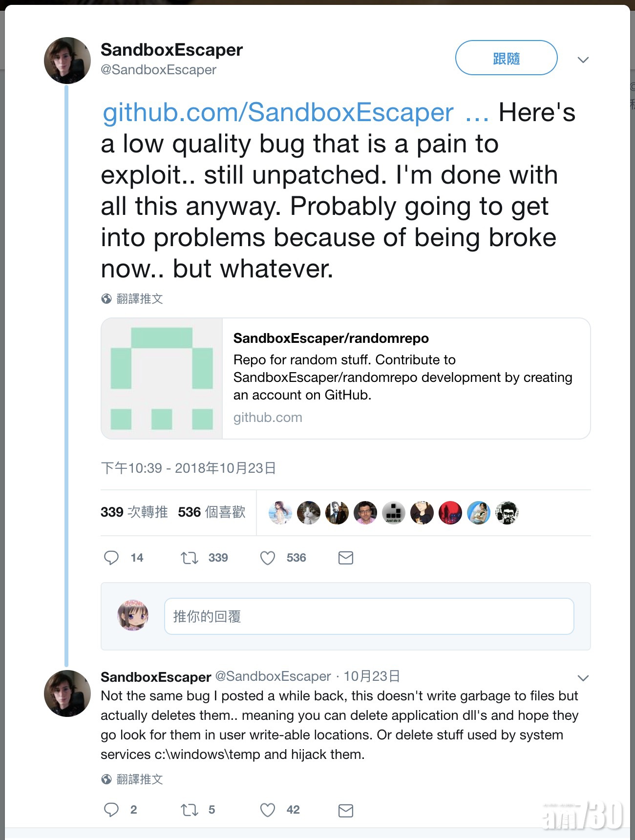Viewport: 635px width, 840px height.
Task: Click into the 推你的回覆 reply field
Action: [369, 616]
